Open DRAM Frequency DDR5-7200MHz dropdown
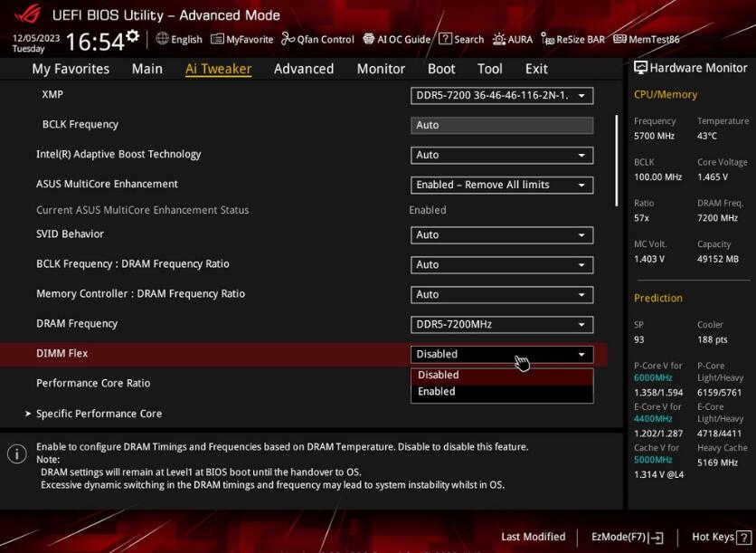The width and height of the screenshot is (756, 553). 502,325
